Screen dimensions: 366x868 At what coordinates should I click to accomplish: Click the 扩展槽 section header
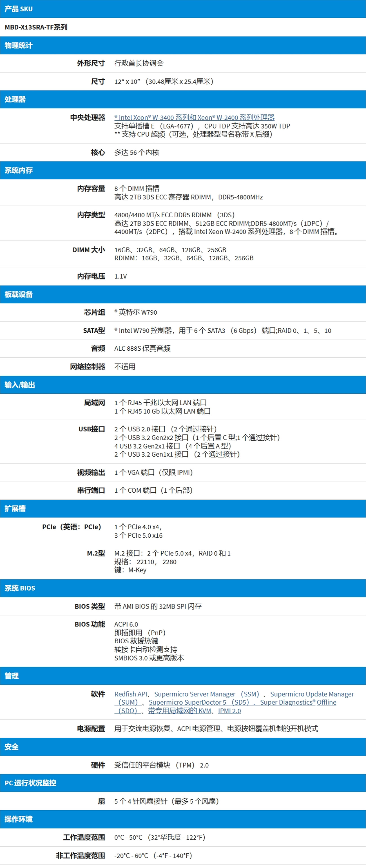tap(15, 508)
